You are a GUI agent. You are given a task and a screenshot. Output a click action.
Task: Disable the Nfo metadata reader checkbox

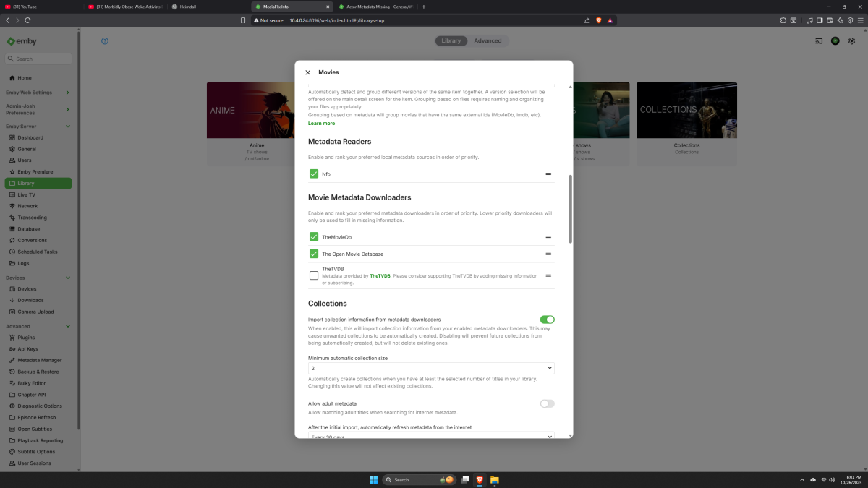click(x=313, y=174)
